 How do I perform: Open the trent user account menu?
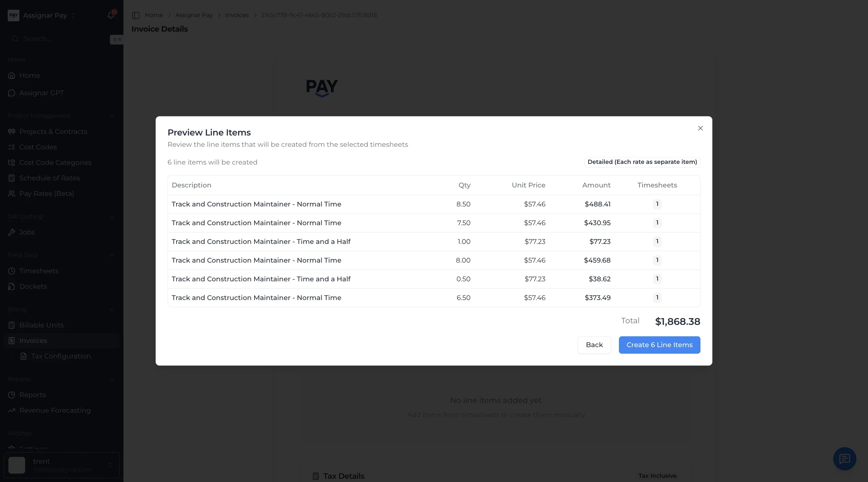point(62,465)
